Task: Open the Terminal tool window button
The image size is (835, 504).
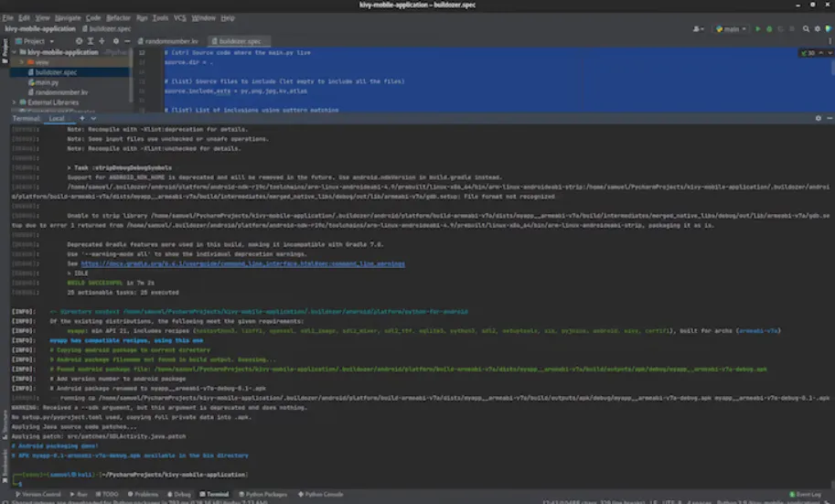Action: click(214, 495)
